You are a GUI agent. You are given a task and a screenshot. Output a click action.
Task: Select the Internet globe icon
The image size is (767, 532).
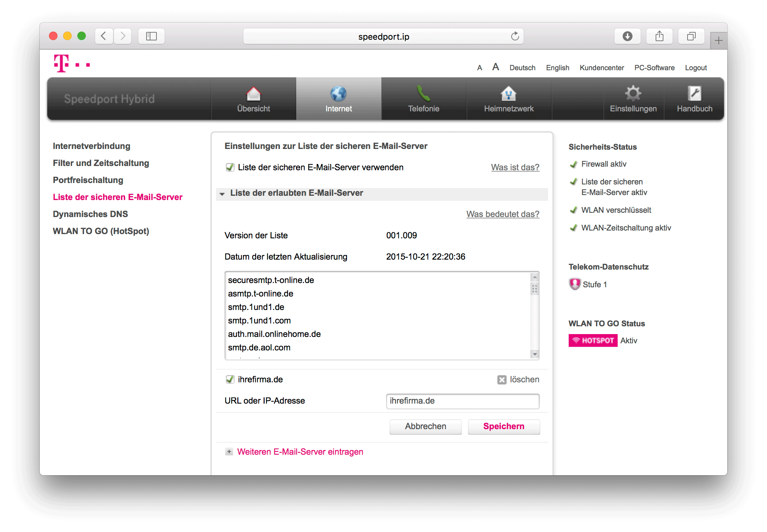[x=338, y=94]
